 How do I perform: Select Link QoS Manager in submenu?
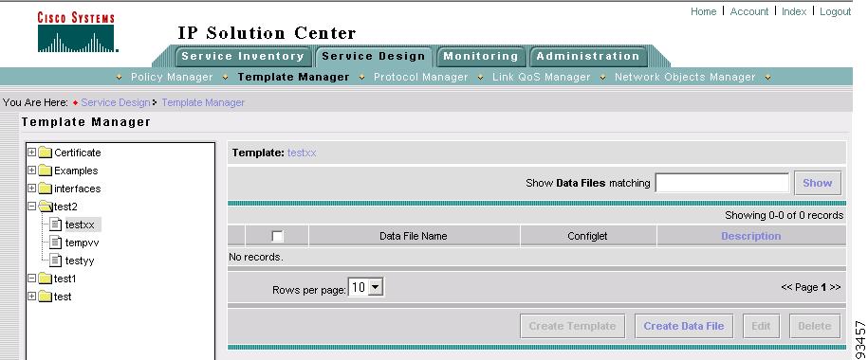542,78
